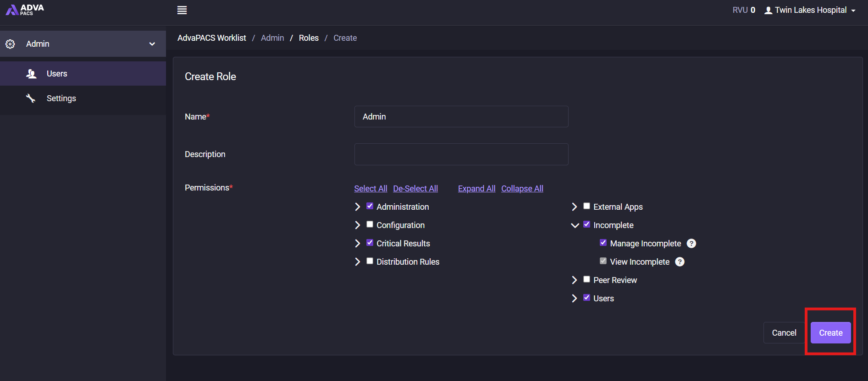Enable the Configuration permission checkbox
Viewport: 868px width, 381px height.
click(370, 224)
